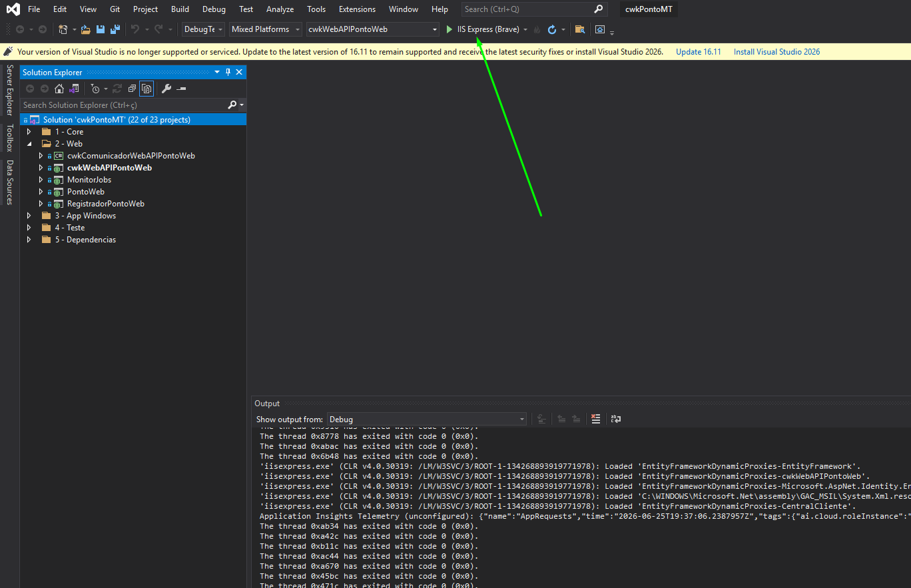911x588 pixels.
Task: Open the Build menu
Action: [x=180, y=9]
